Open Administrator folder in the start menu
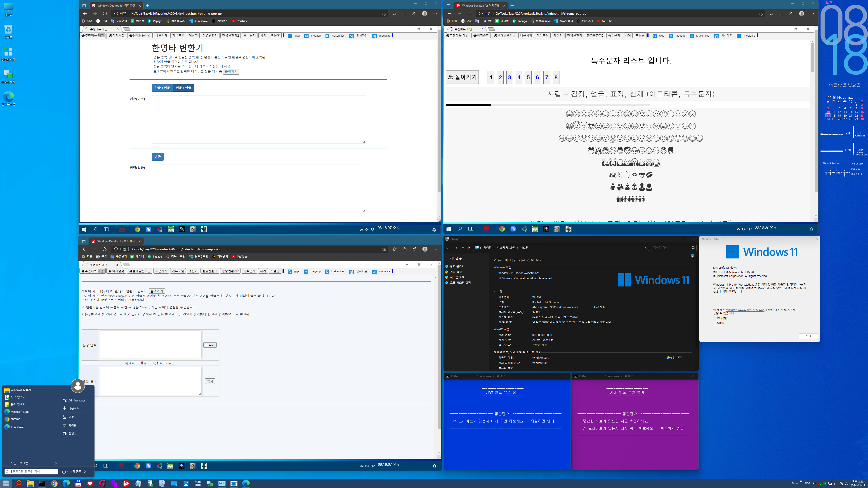This screenshot has width=868, height=488. click(x=74, y=400)
